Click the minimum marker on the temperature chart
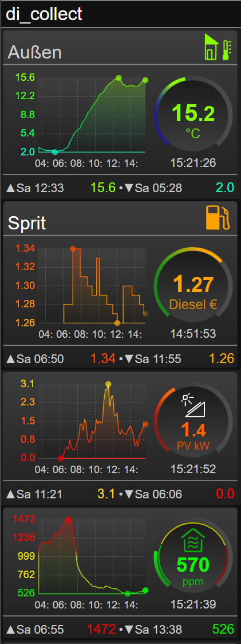Screen dimensions: 241x644 (x=55, y=152)
